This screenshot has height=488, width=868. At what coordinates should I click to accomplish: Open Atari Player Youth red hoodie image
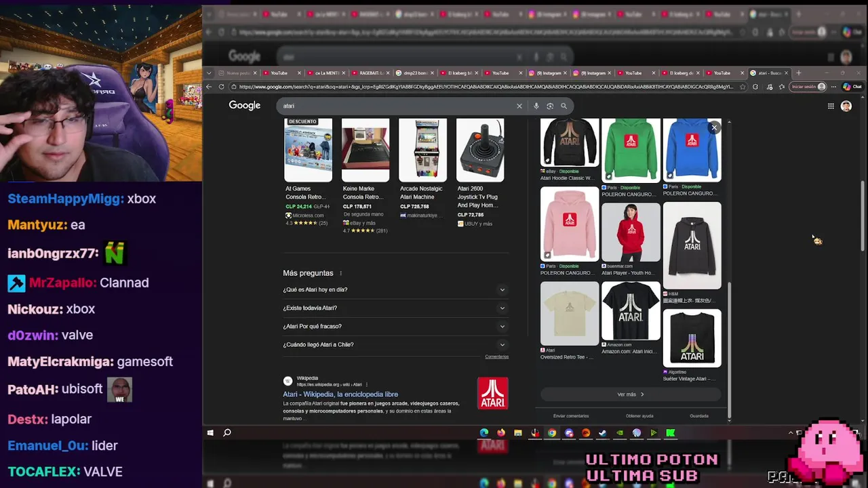tap(631, 232)
